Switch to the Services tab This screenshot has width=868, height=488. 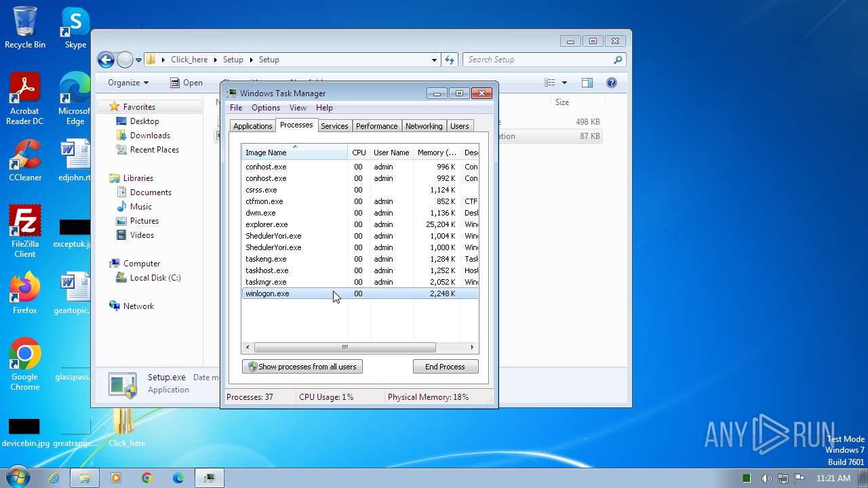[334, 126]
